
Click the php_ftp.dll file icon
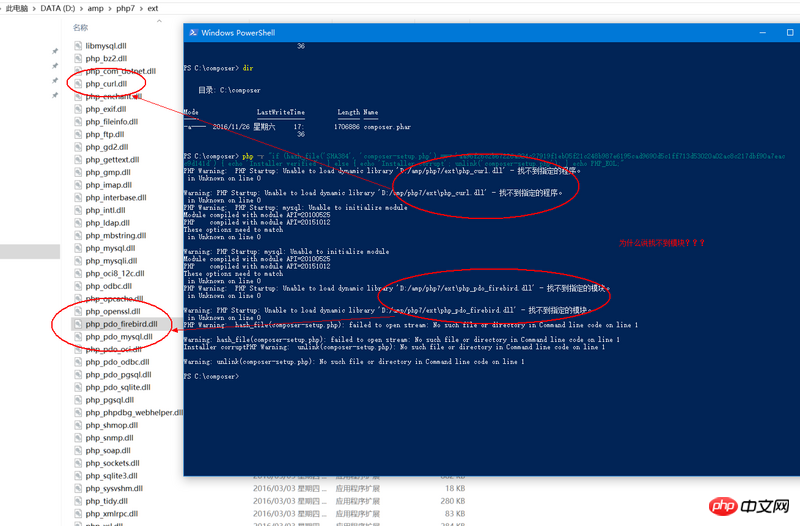[78, 134]
